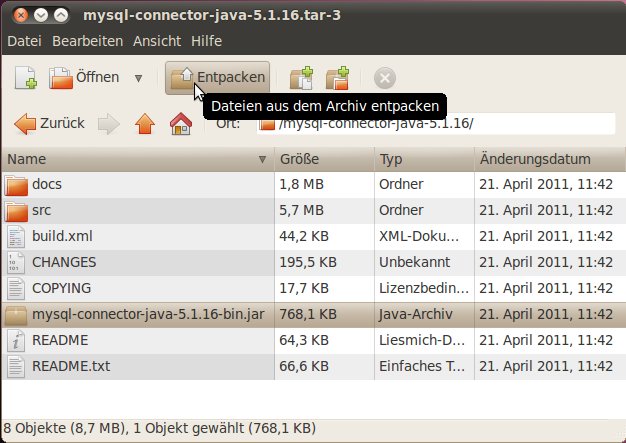
Task: Sort by the Größe column header
Action: [323, 159]
